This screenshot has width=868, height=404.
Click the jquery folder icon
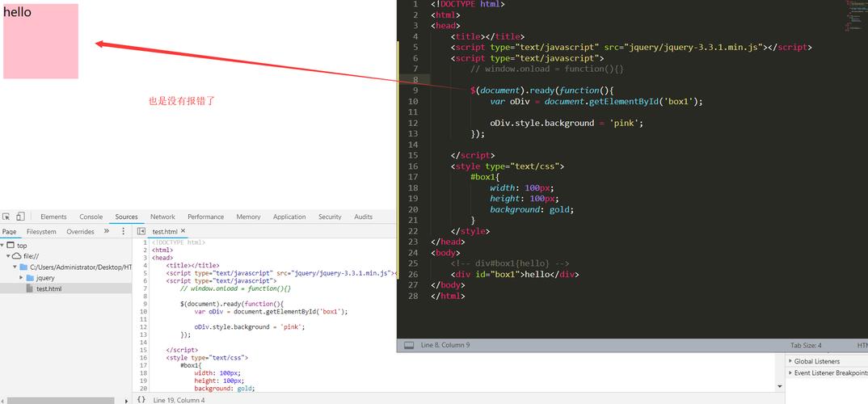pyautogui.click(x=31, y=278)
